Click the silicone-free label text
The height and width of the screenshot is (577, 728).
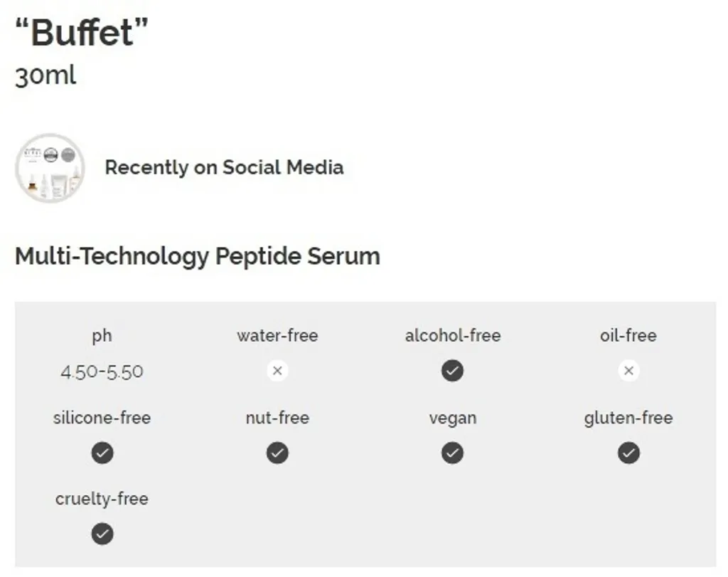point(102,418)
